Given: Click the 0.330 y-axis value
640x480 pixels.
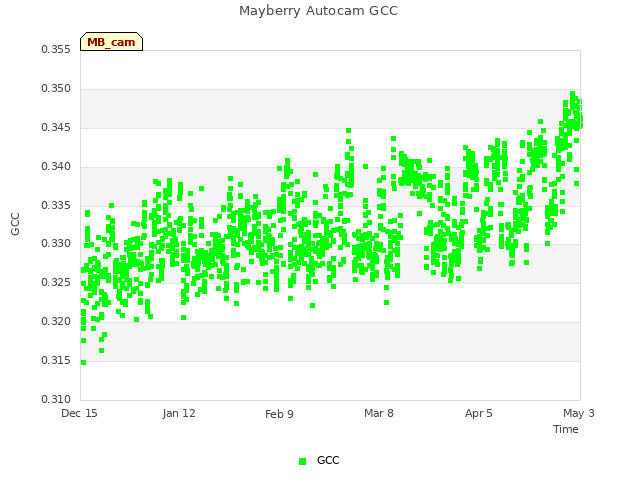Looking at the screenshot, I should pyautogui.click(x=56, y=244).
